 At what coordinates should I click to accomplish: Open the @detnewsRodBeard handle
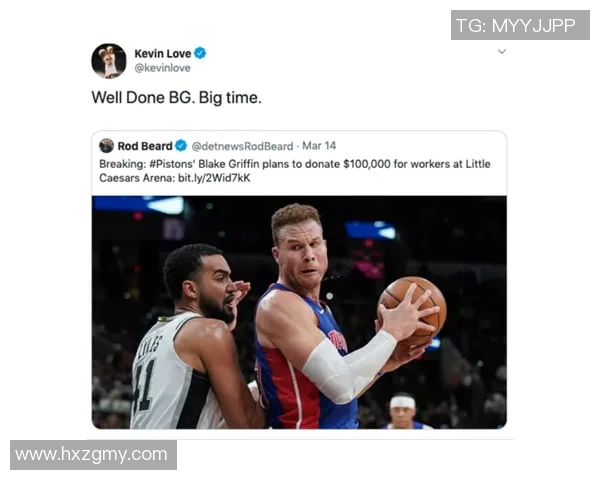click(242, 146)
